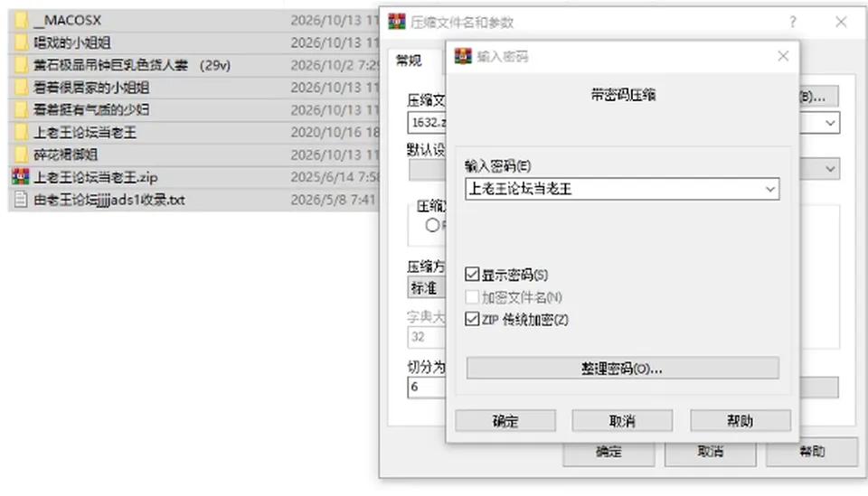Viewport: 868px width, 496px height.
Task: Click 整理密码(O)... button
Action: pyautogui.click(x=622, y=369)
